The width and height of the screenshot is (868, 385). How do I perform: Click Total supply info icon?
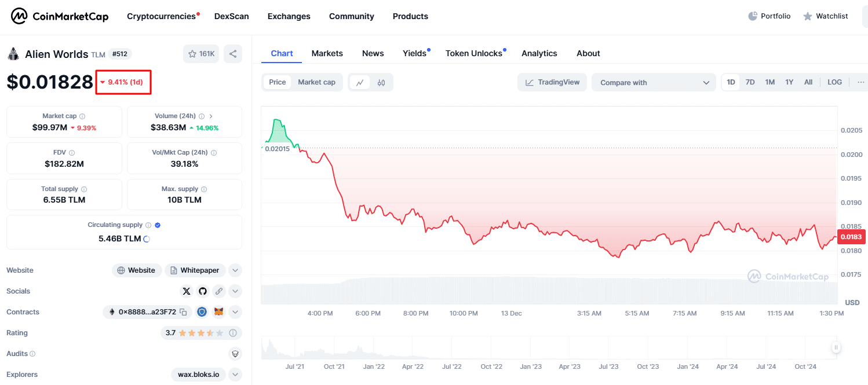84,189
